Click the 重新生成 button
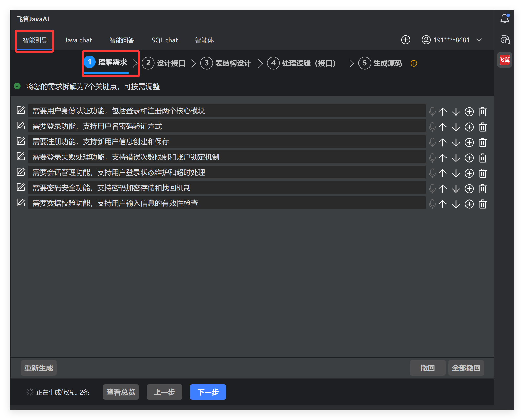Screen dimensions: 524x420 39,368
